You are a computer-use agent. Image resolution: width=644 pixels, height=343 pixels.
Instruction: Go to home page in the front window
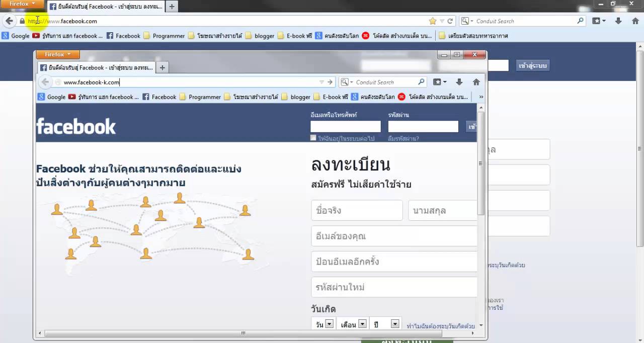point(476,82)
